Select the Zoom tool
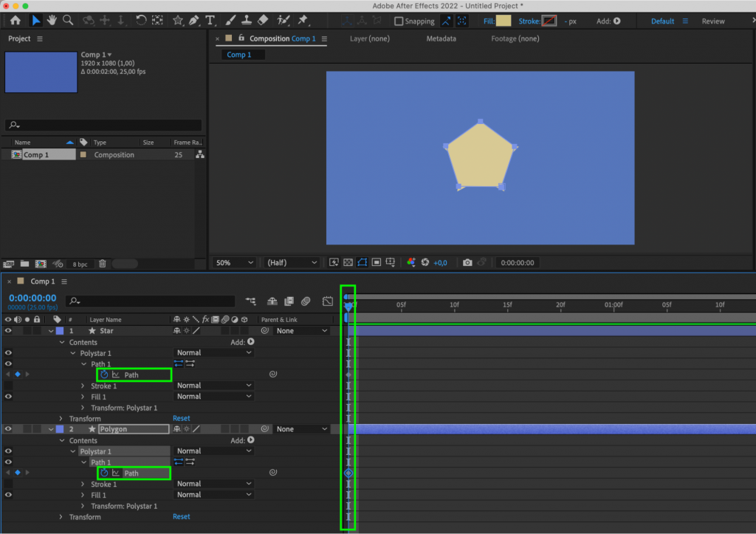This screenshot has width=756, height=534. coord(67,21)
